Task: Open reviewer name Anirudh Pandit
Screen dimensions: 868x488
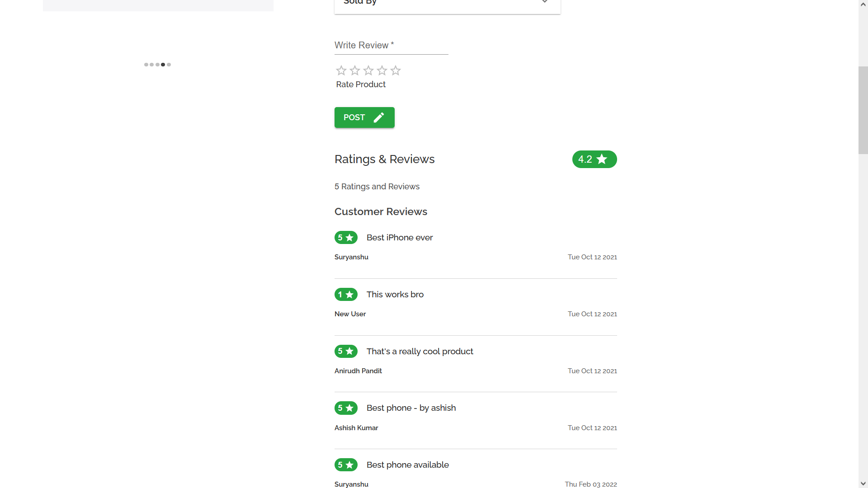Action: [x=358, y=371]
